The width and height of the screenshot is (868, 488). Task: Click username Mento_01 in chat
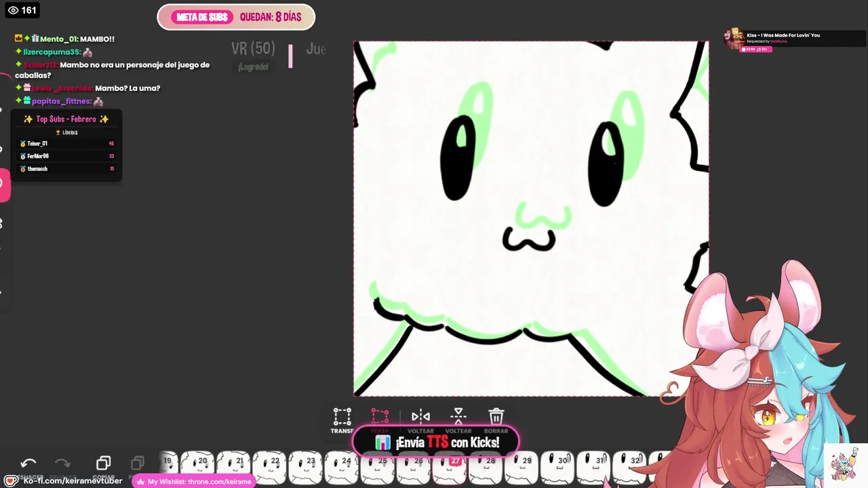[x=58, y=39]
